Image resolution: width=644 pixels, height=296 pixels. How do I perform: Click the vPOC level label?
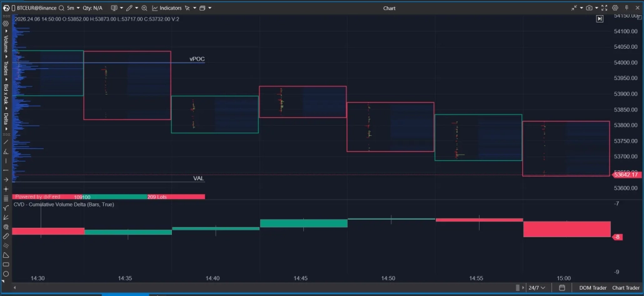click(x=197, y=59)
